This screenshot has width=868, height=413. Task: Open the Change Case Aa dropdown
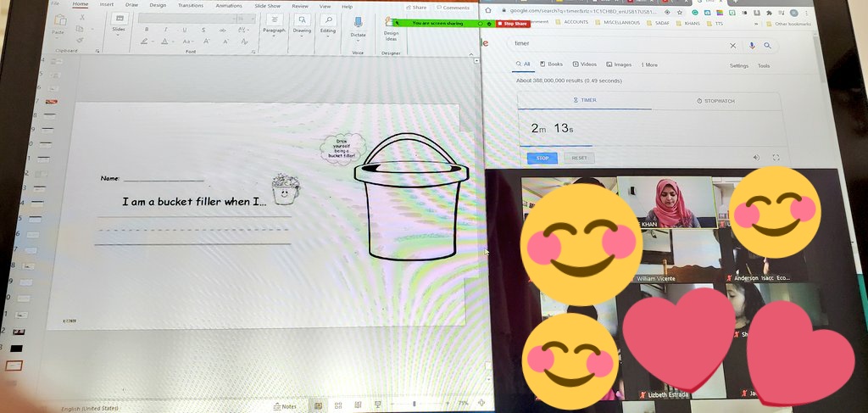pyautogui.click(x=187, y=42)
